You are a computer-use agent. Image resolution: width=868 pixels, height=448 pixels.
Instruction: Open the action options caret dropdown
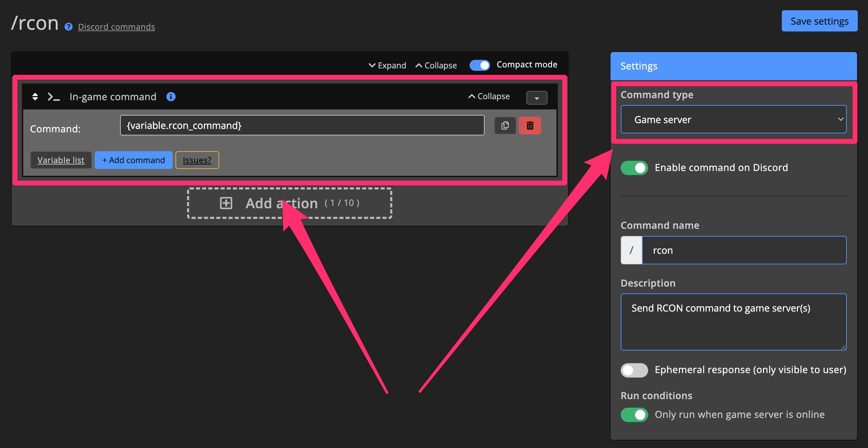[x=537, y=98]
